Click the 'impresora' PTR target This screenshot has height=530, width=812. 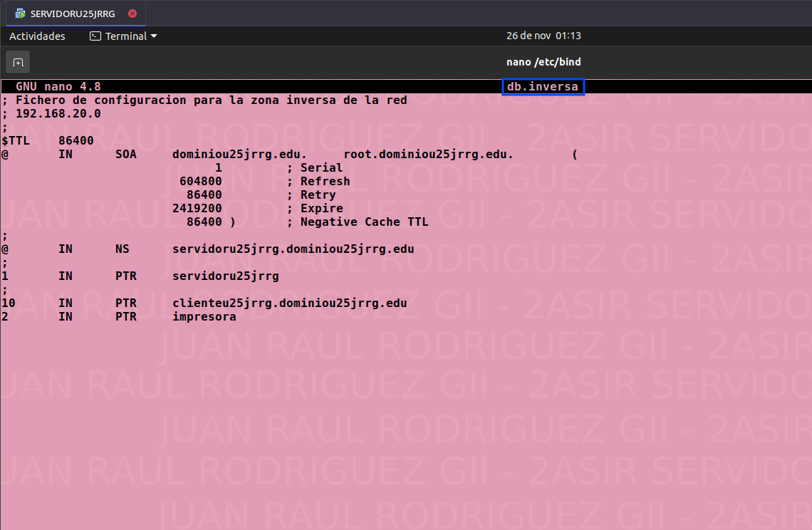click(204, 316)
